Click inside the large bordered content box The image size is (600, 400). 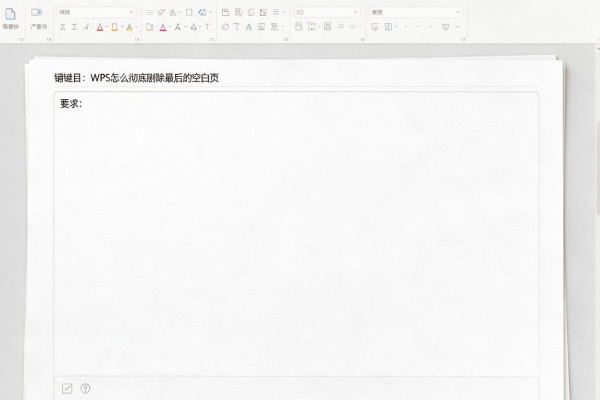pos(296,233)
